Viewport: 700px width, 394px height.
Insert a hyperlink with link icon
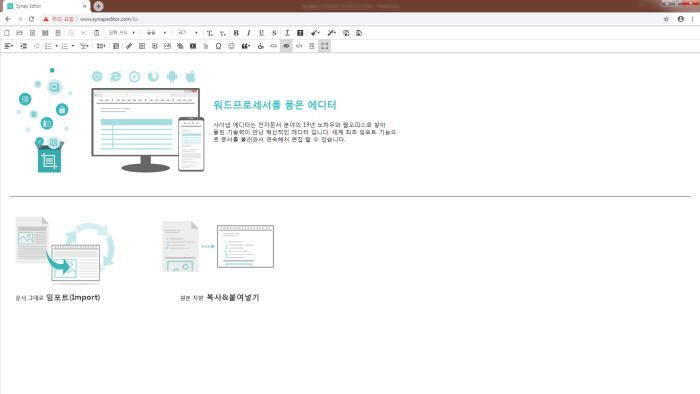click(129, 46)
